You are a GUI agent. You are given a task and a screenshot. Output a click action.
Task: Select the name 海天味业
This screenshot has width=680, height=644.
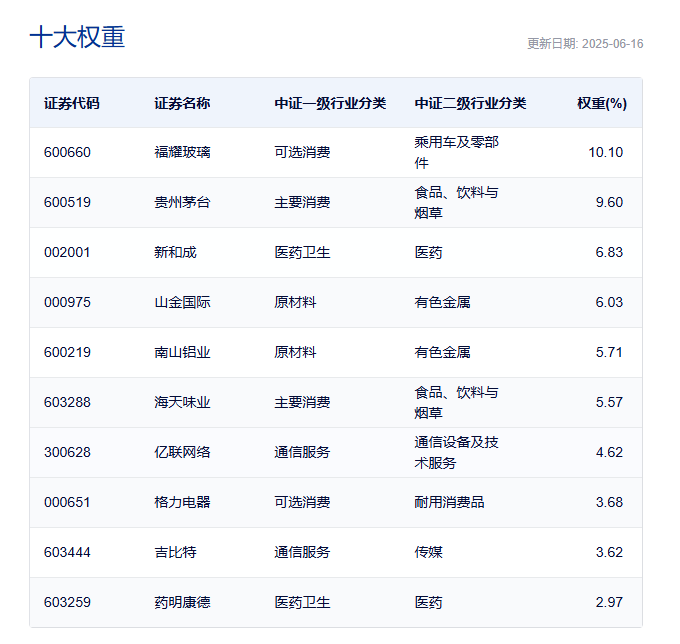pyautogui.click(x=182, y=402)
